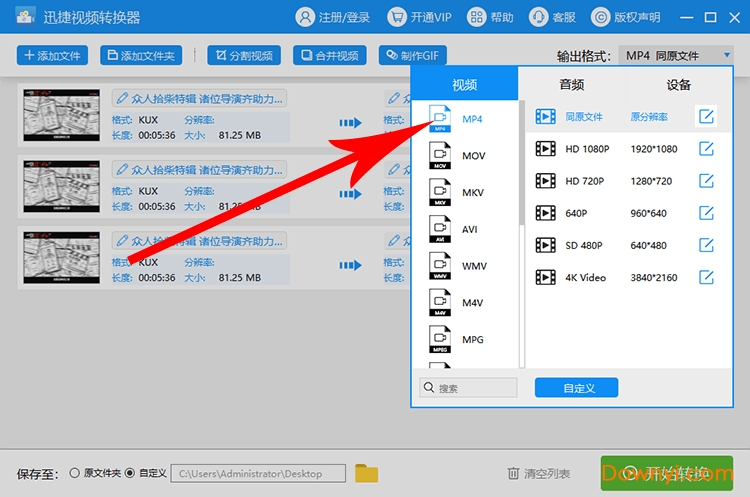Open the 制作GIF tool

[413, 55]
